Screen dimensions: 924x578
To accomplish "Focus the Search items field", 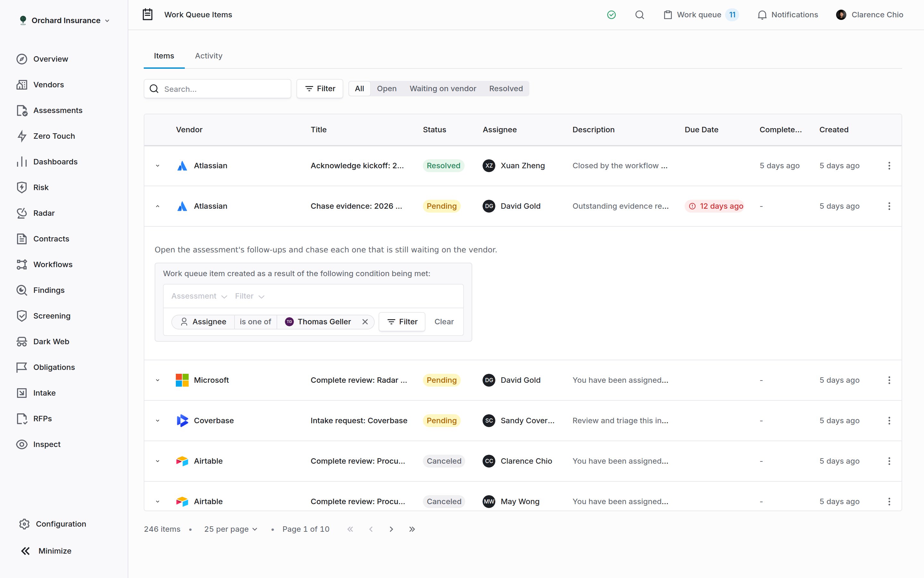I will pos(218,89).
